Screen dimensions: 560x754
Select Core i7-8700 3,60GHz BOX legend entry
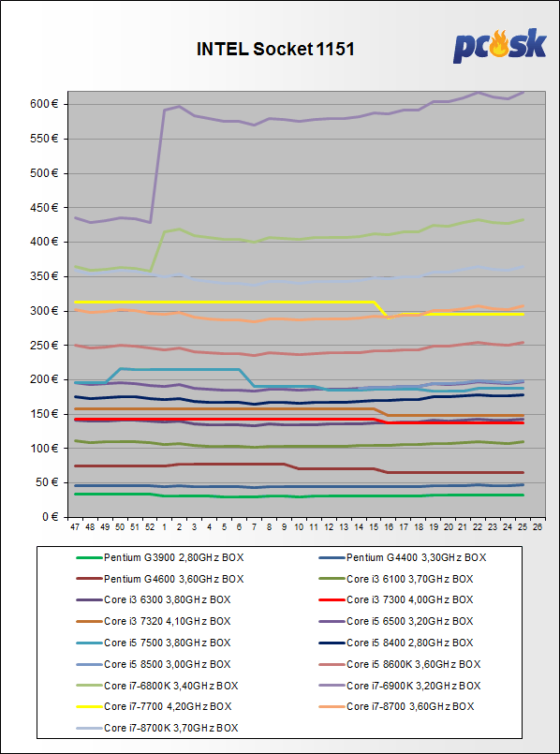pos(396,706)
